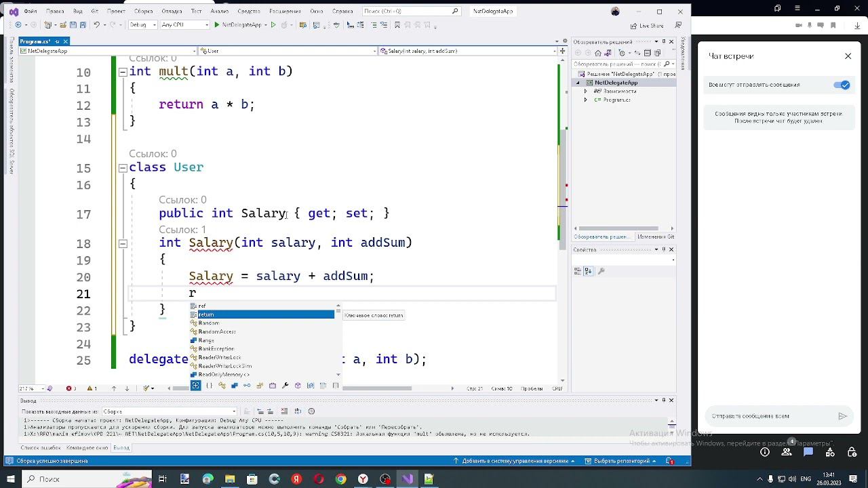Open the Справка menu
The width and height of the screenshot is (868, 488).
click(342, 12)
